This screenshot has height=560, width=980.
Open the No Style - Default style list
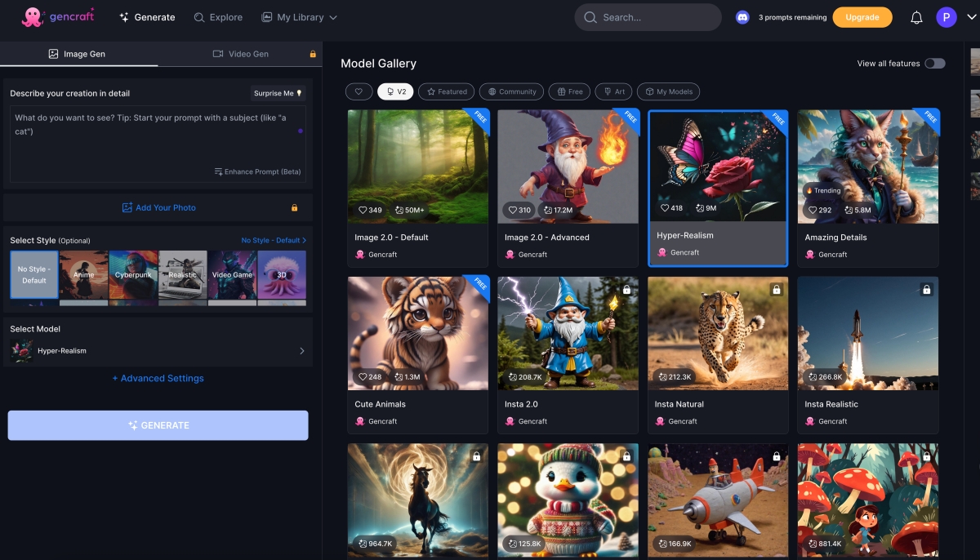coord(274,240)
